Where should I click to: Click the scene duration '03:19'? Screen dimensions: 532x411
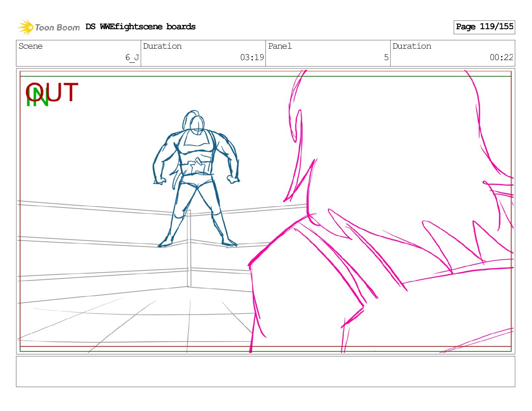point(252,57)
